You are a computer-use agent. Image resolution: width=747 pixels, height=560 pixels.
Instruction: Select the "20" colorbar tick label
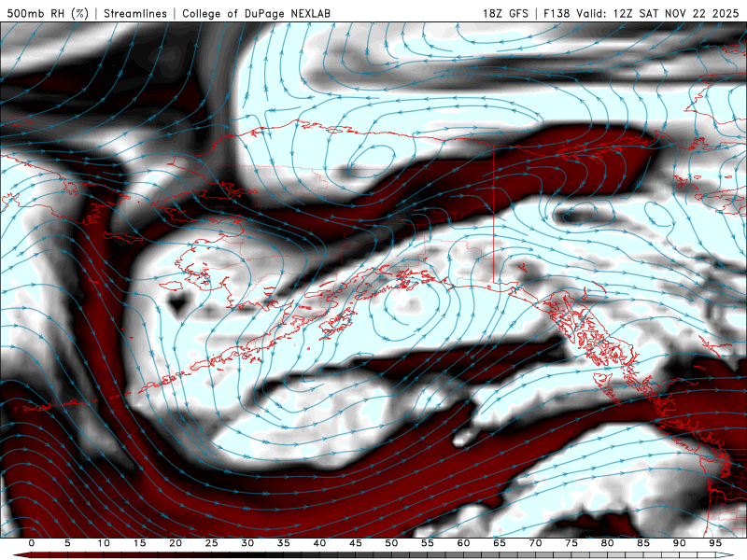(x=176, y=543)
